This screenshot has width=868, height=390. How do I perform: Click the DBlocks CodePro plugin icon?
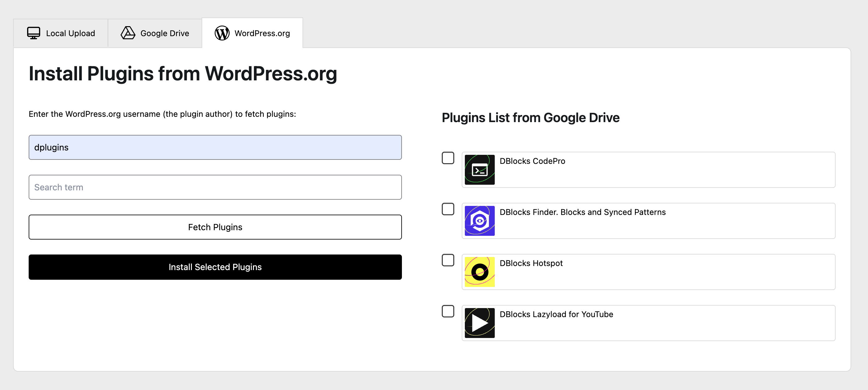click(479, 170)
